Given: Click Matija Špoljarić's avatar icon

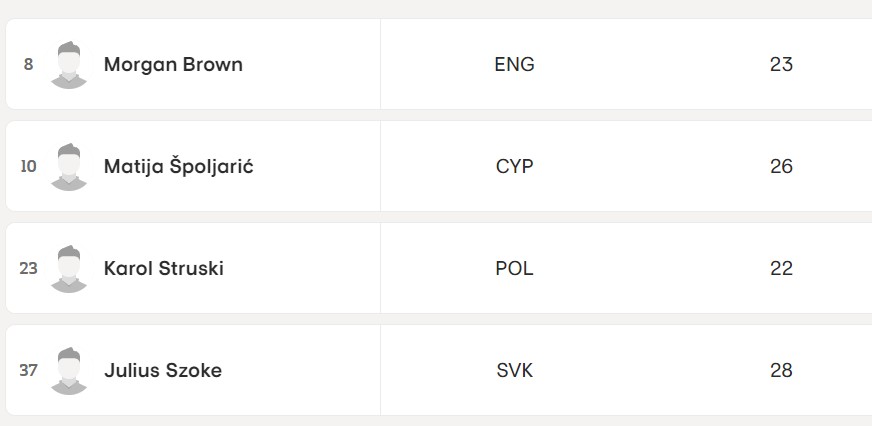Looking at the screenshot, I should (x=69, y=167).
